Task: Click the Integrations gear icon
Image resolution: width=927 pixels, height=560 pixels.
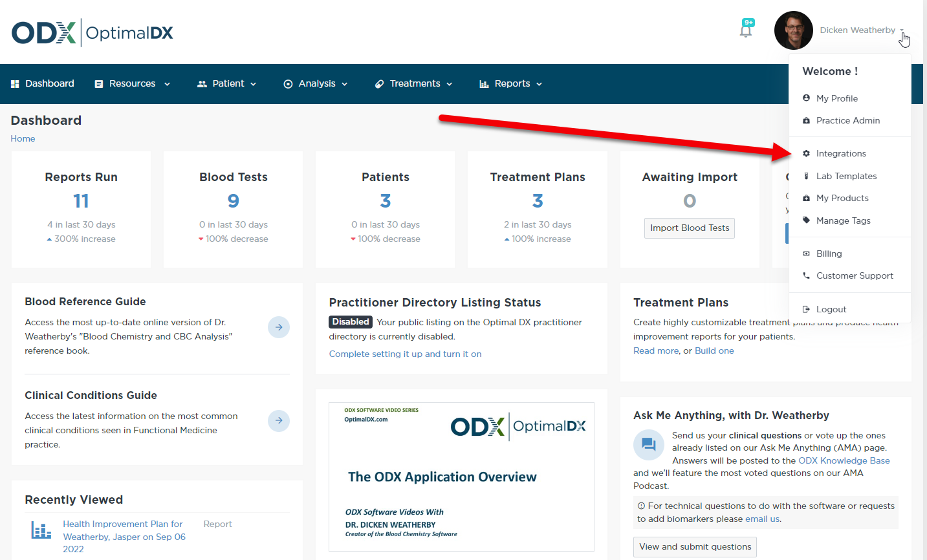Action: pyautogui.click(x=806, y=153)
